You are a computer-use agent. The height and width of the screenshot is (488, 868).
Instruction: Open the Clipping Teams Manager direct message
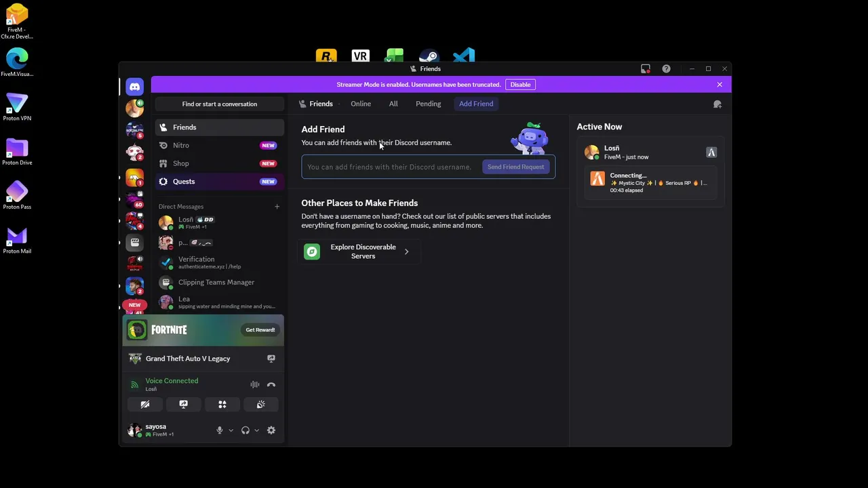[x=220, y=282]
